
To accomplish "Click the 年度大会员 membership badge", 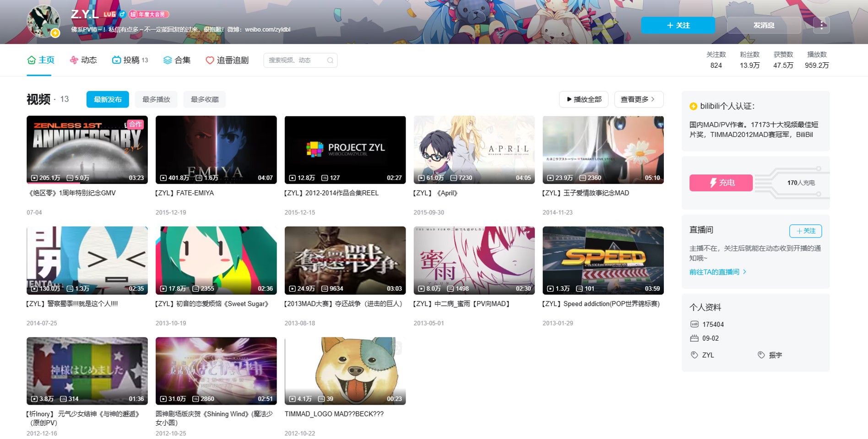I will 149,15.
